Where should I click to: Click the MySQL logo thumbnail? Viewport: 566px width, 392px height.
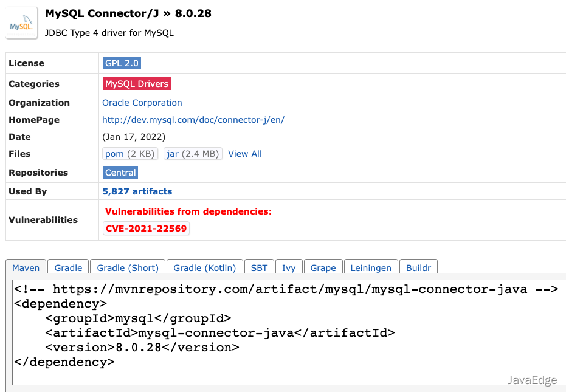[x=22, y=22]
